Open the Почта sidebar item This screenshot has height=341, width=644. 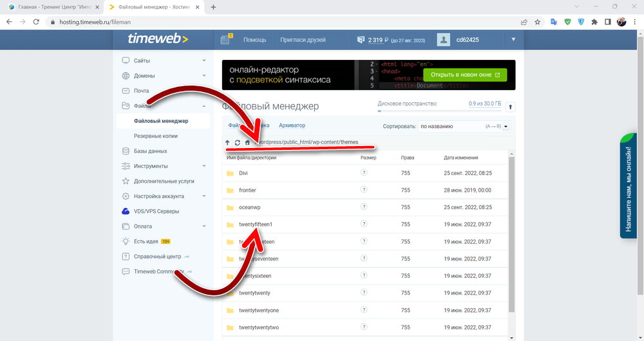point(141,91)
